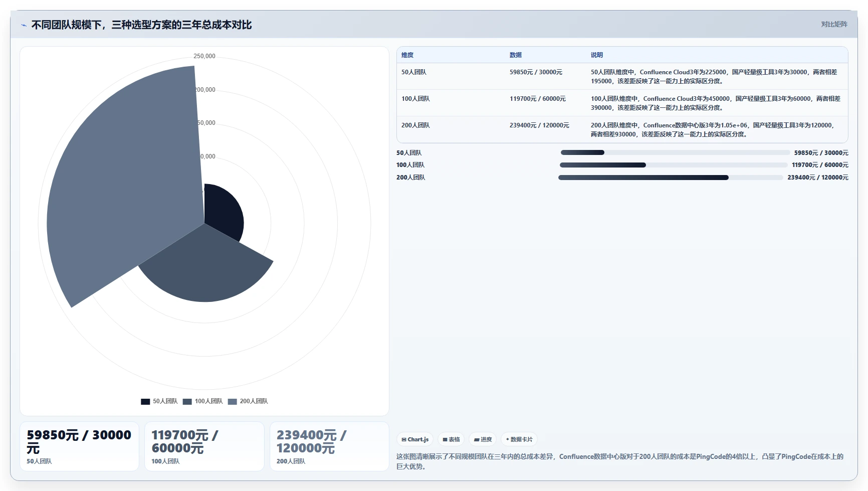Select the 表格 tag chip
The width and height of the screenshot is (868, 491).
[451, 439]
